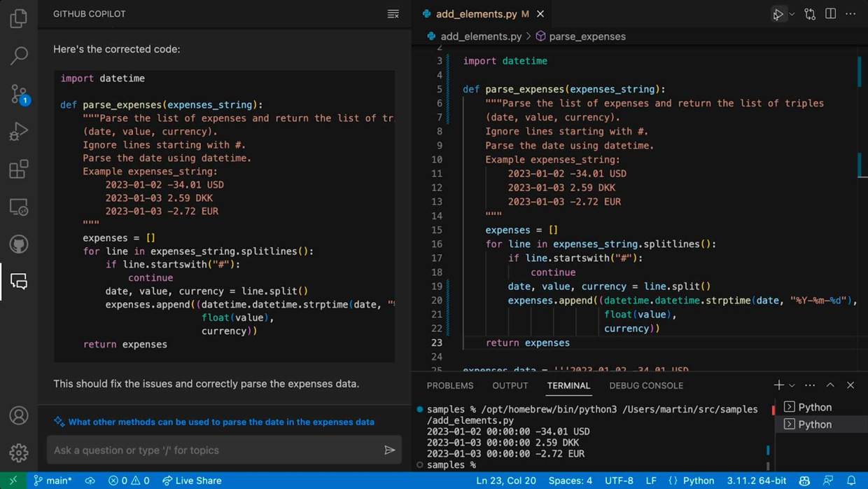The image size is (868, 489).
Task: Open the Extensions view icon
Action: point(19,169)
